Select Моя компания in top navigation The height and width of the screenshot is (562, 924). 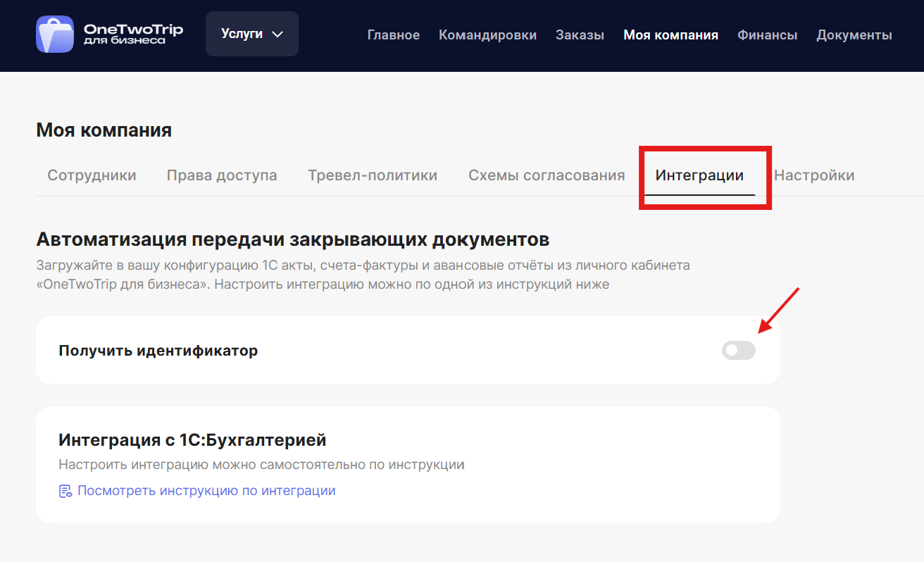click(670, 35)
